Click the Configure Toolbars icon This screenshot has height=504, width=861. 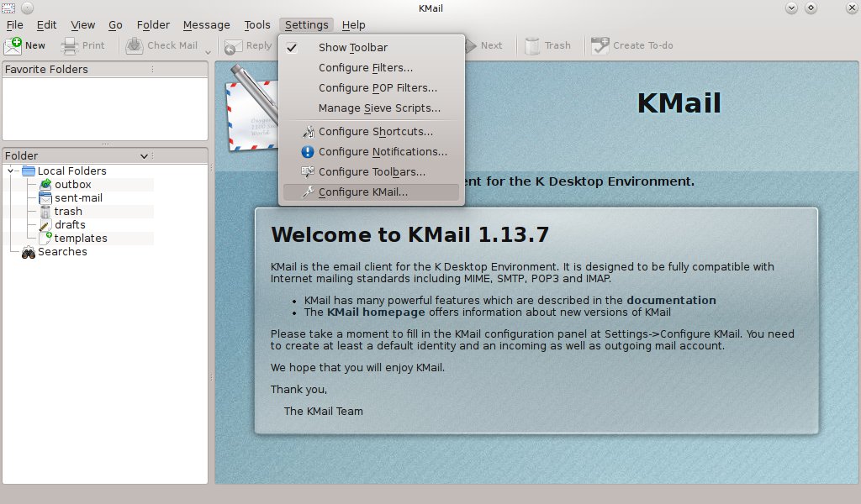point(308,172)
